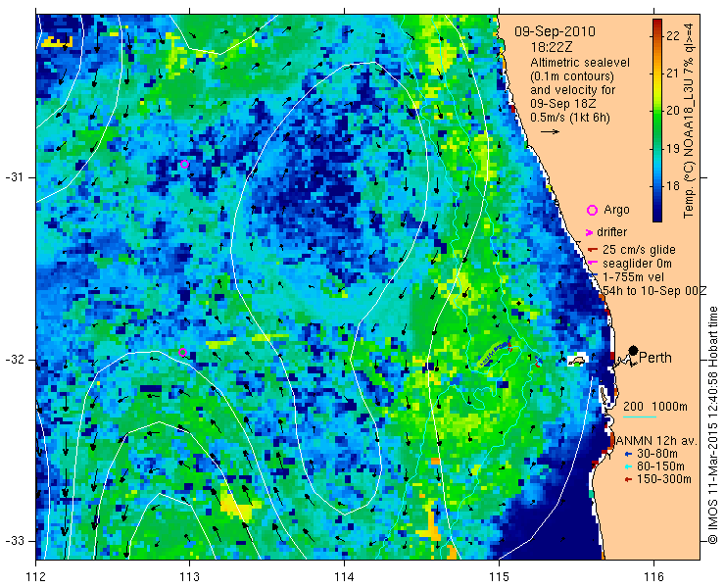
Task: Click the seaglider 0m label
Action: (x=637, y=264)
